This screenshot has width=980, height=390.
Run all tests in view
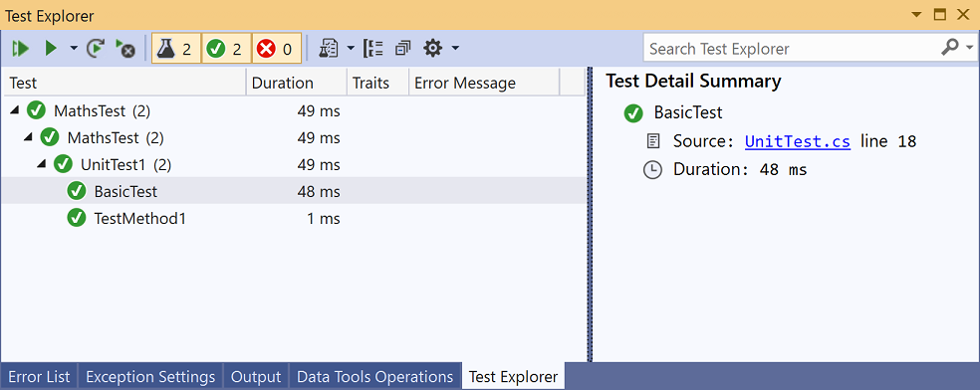[x=21, y=49]
